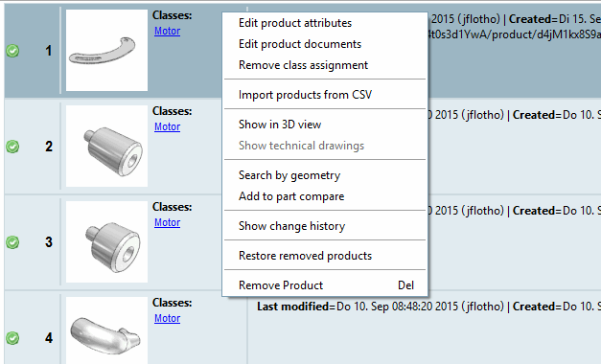The image size is (601, 364).
Task: Select the cylinder motor thumbnail in row 3
Action: tap(106, 241)
